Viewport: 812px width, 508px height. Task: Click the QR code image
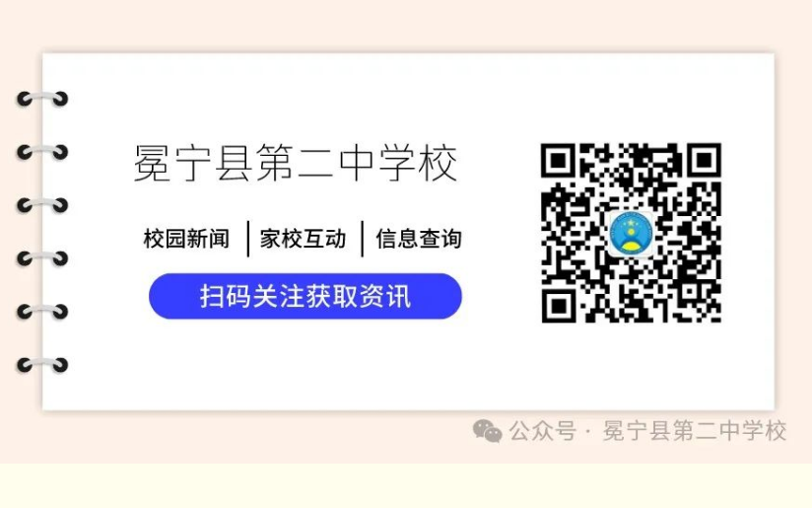coord(632,233)
